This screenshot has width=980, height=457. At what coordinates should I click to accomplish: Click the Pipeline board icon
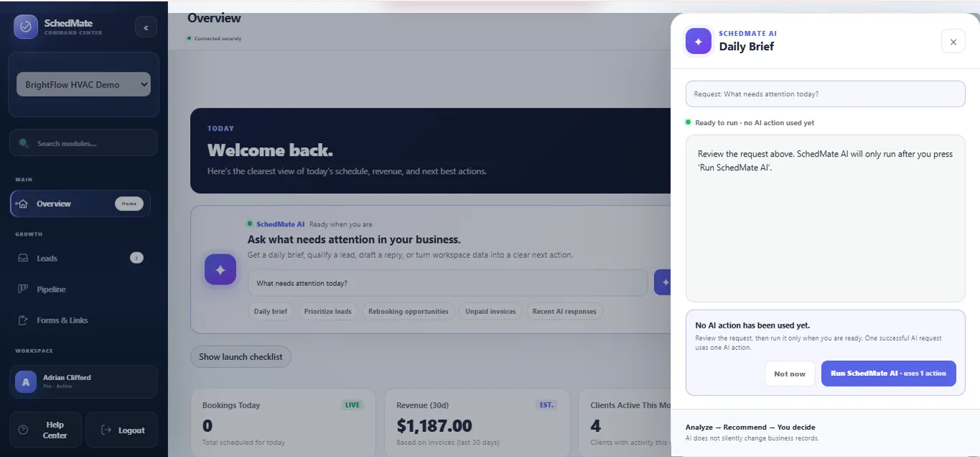(x=23, y=289)
